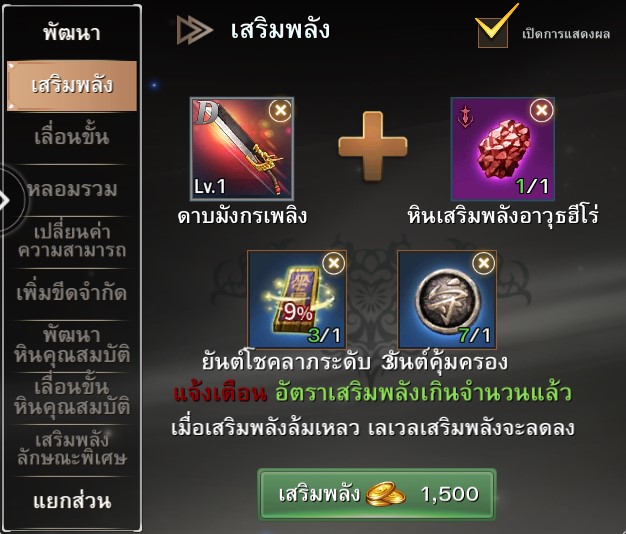Select the 9% luck talisman item slot
Viewport: 626px width, 534px height.
[x=297, y=299]
